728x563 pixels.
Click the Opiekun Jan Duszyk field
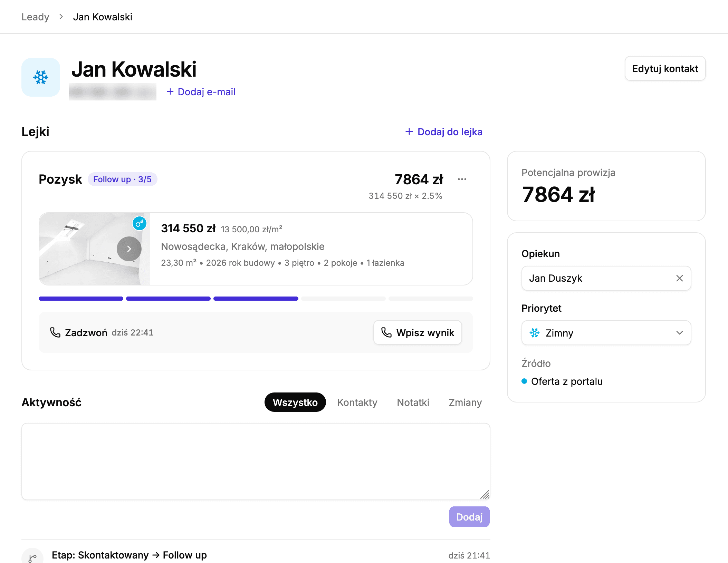(606, 278)
